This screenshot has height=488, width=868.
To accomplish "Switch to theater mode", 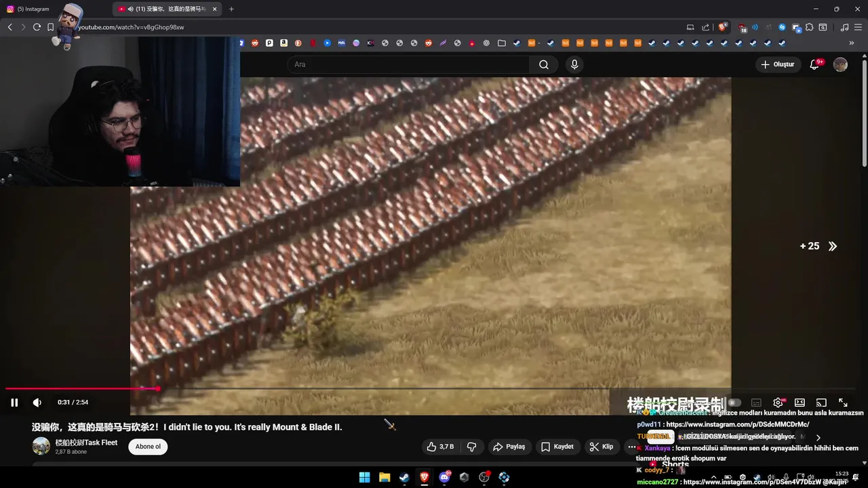I will (800, 403).
